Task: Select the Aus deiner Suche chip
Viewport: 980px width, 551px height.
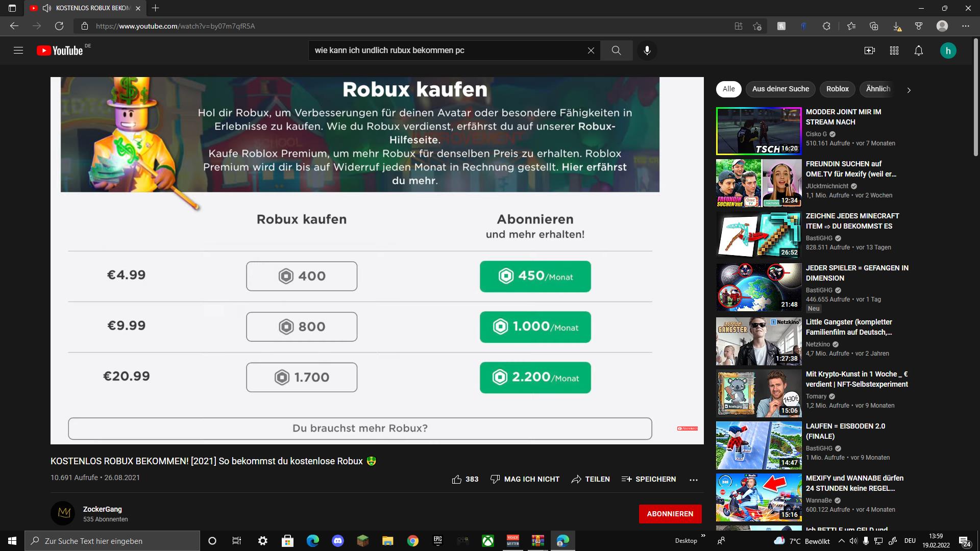Action: coord(780,89)
